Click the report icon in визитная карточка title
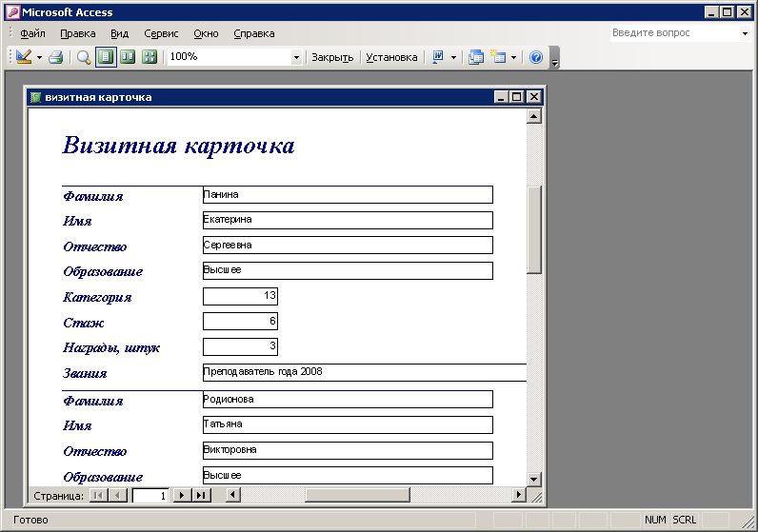 [x=35, y=97]
